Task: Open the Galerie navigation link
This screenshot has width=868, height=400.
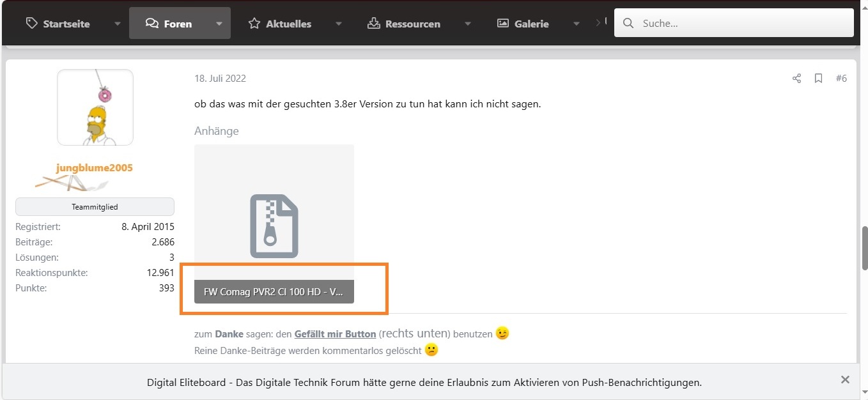Action: click(523, 24)
